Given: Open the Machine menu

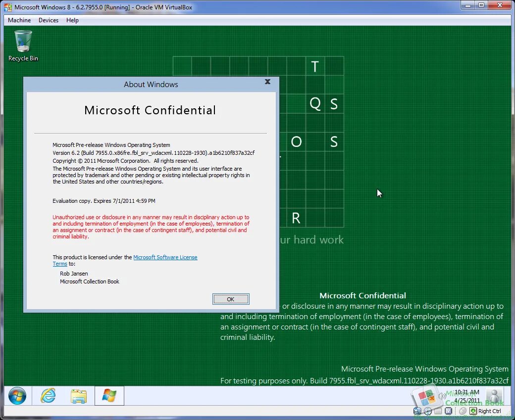Looking at the screenshot, I should (19, 20).
